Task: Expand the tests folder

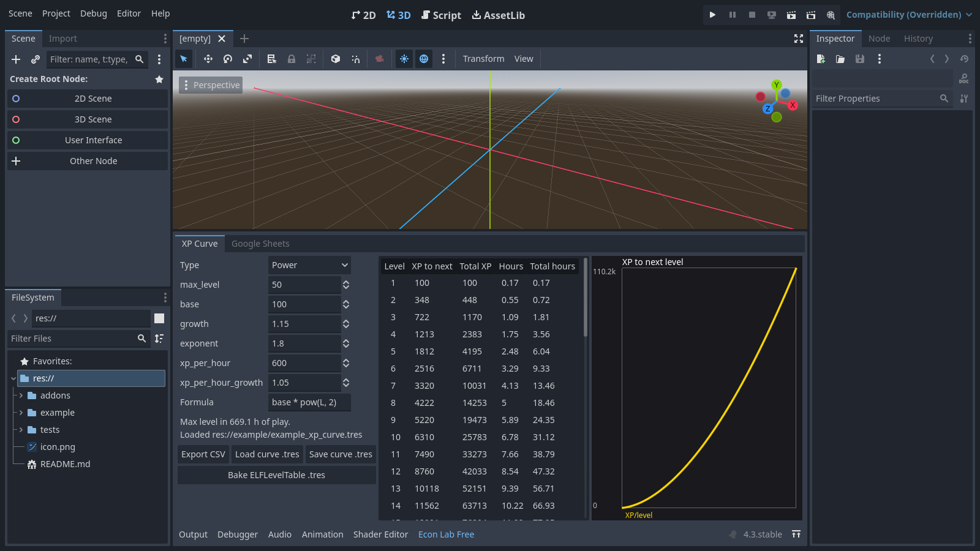Action: pos(21,430)
